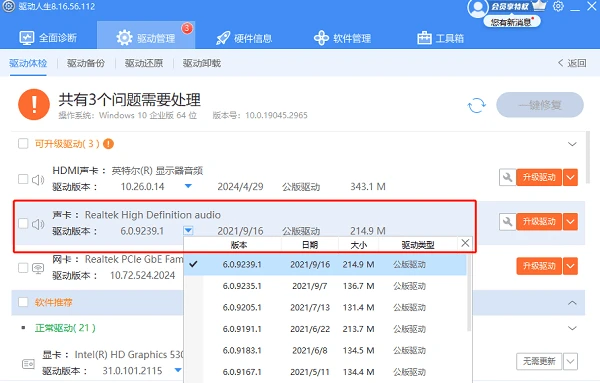This screenshot has height=383, width=600.
Task: Switch to 驱动还原 sub-tab
Action: click(x=144, y=63)
